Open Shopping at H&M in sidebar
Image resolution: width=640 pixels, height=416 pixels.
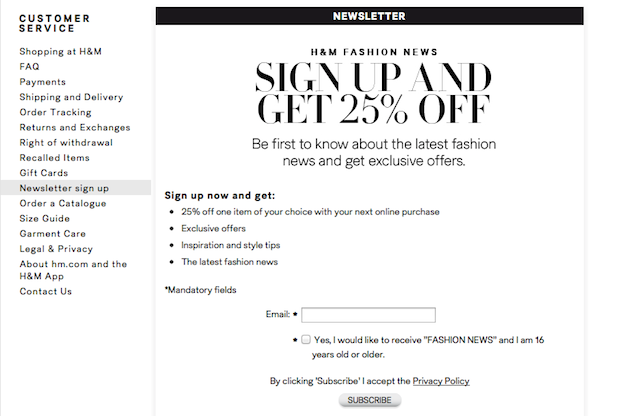point(60,51)
